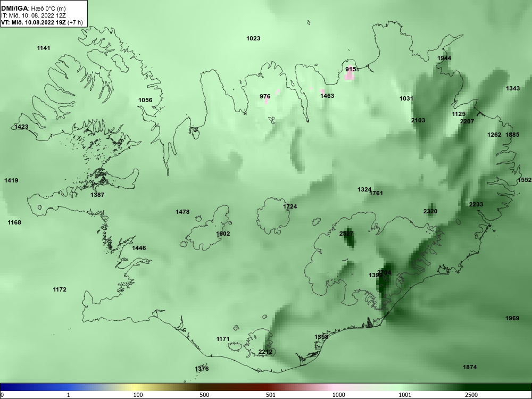Click the 1141 height value on the map
532x399 pixels.
point(44,48)
